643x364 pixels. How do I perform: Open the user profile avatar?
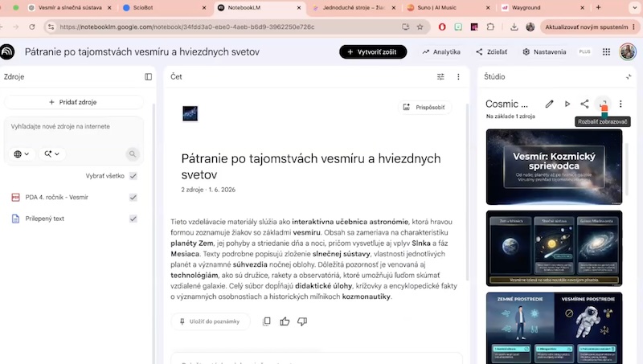tap(628, 51)
